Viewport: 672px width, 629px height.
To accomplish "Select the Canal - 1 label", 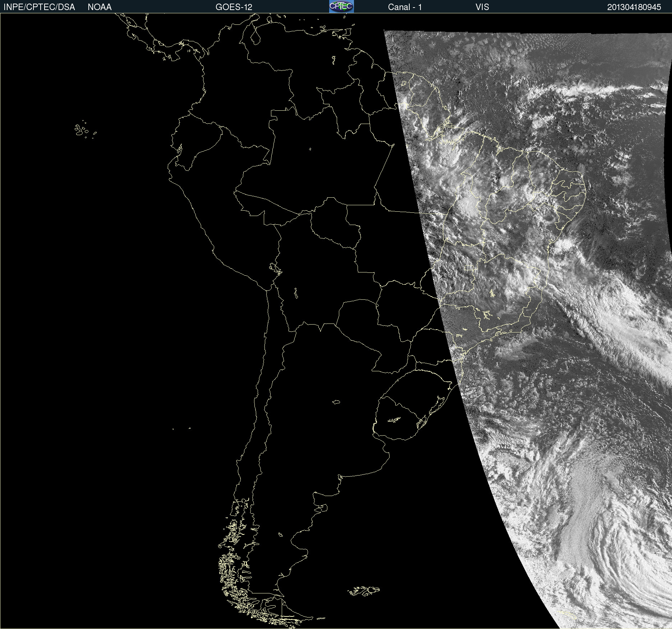I will click(x=405, y=7).
